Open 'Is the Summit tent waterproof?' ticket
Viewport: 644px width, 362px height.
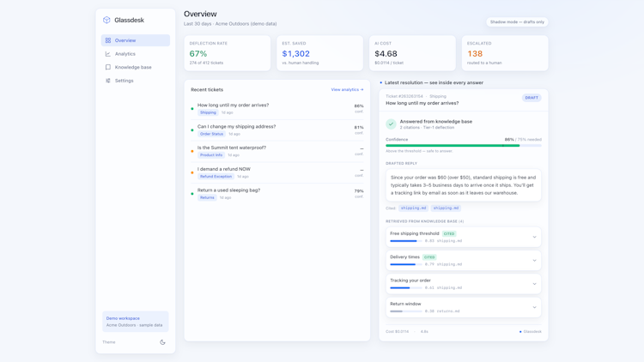[x=277, y=151]
